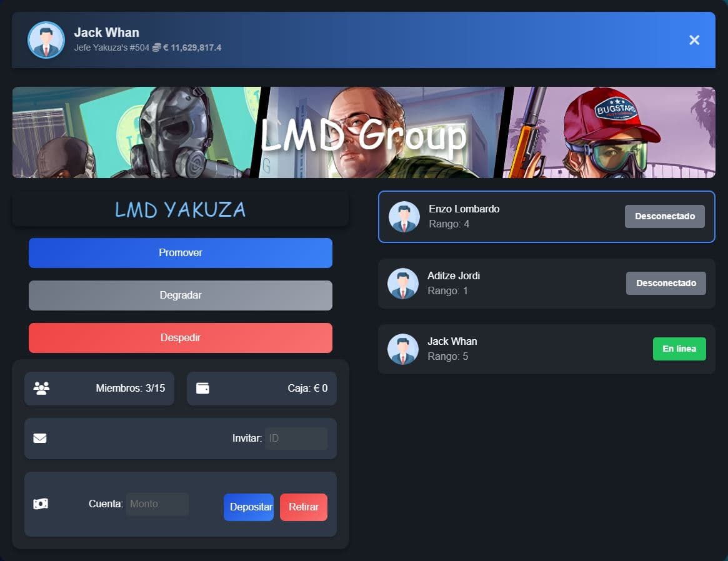
Task: Click Enzo Lombardo's avatar icon
Action: tap(404, 217)
